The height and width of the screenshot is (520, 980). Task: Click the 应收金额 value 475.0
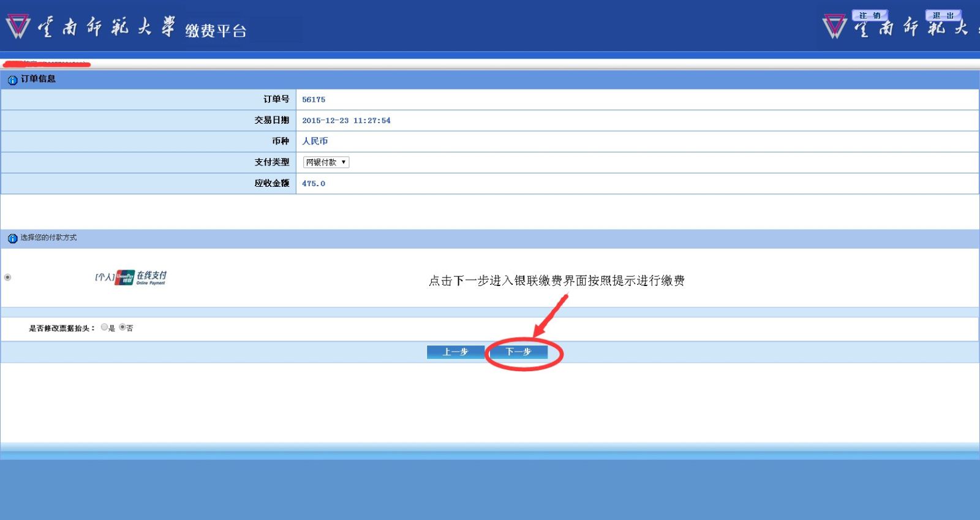(x=314, y=184)
